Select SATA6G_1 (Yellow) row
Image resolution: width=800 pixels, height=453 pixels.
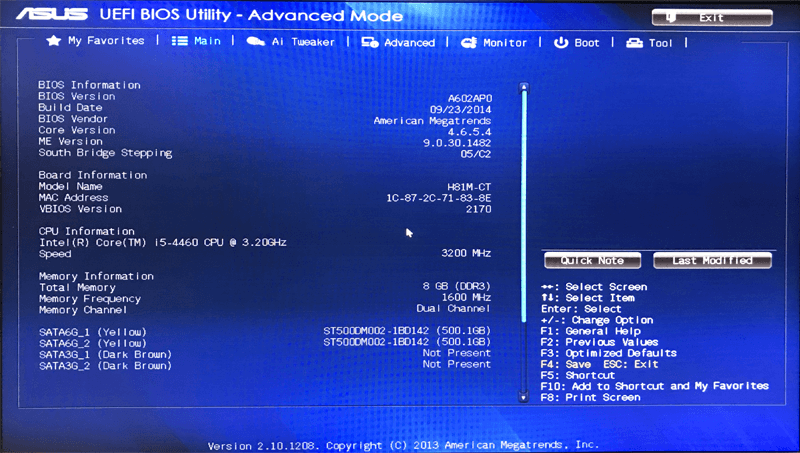point(265,332)
